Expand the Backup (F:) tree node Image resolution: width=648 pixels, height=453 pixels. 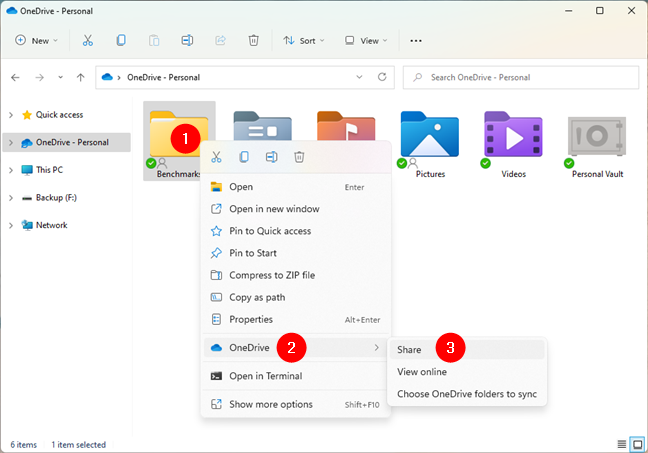pos(11,198)
